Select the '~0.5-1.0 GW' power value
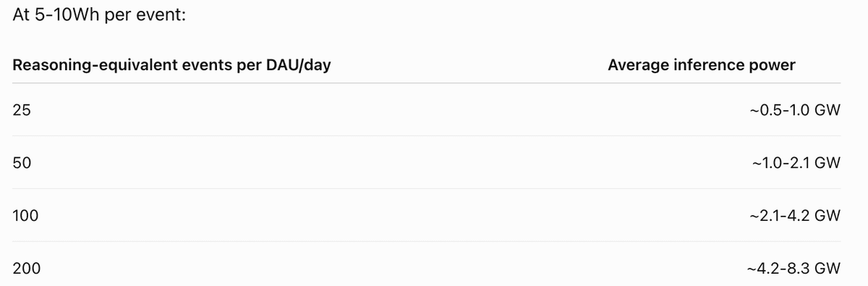Viewport: 868px width, 286px height. tap(796, 110)
